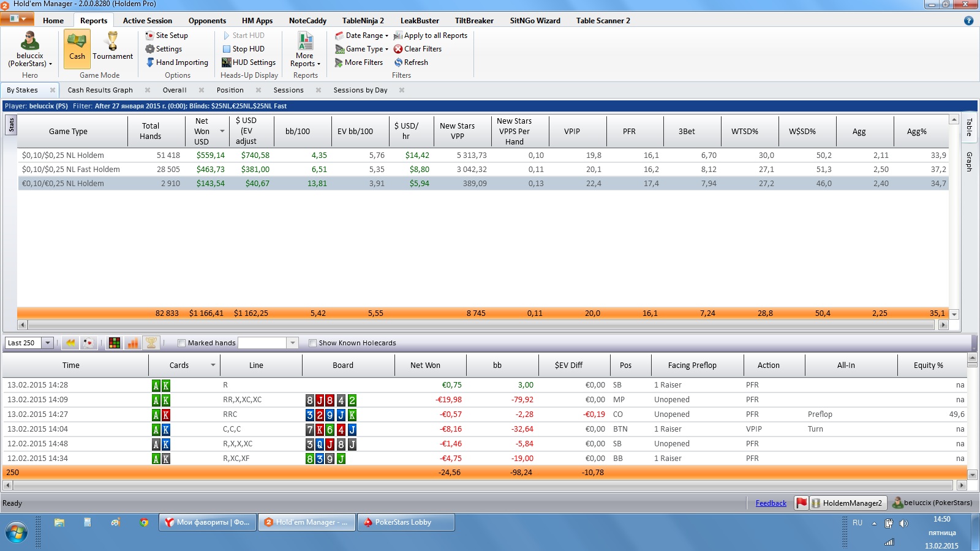This screenshot has width=980, height=551.
Task: Open the Cards column filter arrow
Action: click(x=213, y=365)
